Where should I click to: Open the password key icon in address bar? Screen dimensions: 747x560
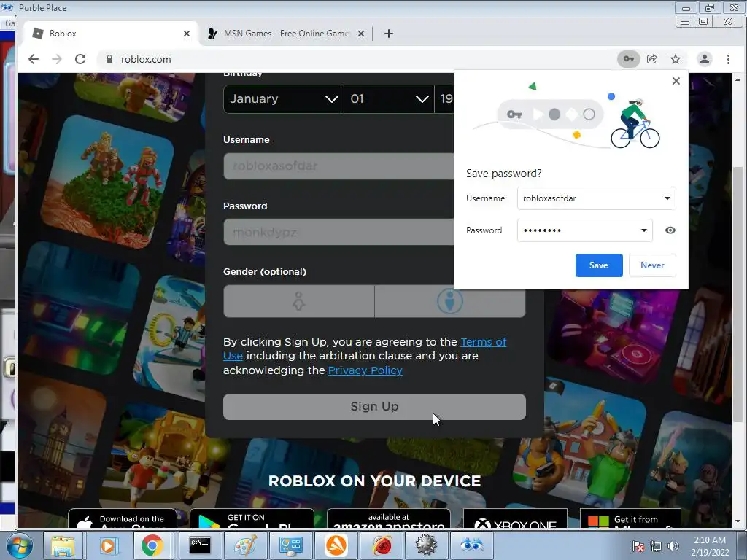click(x=629, y=59)
